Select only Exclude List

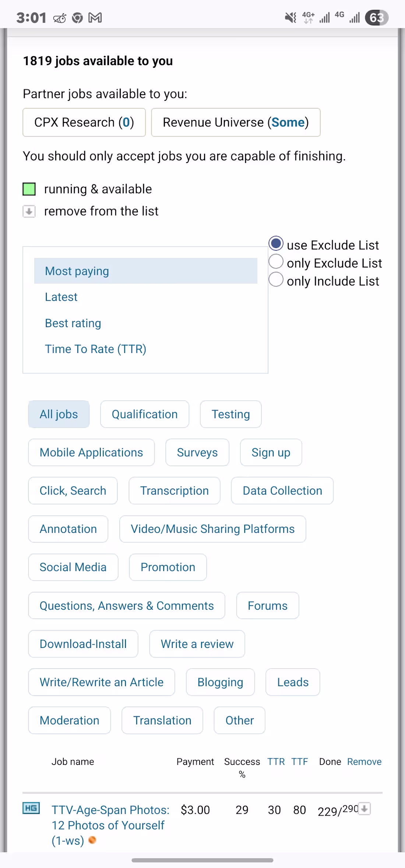275,261
